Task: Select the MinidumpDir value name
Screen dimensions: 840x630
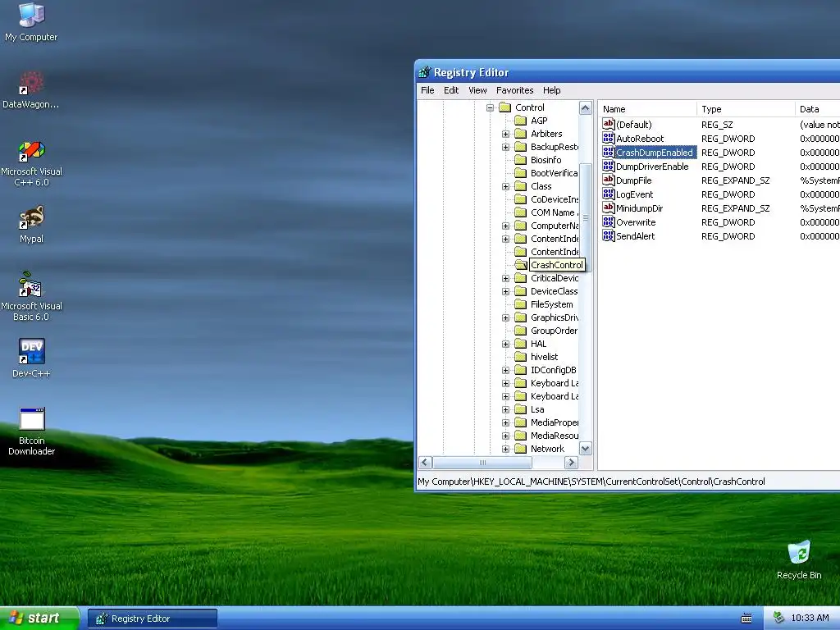Action: [639, 208]
